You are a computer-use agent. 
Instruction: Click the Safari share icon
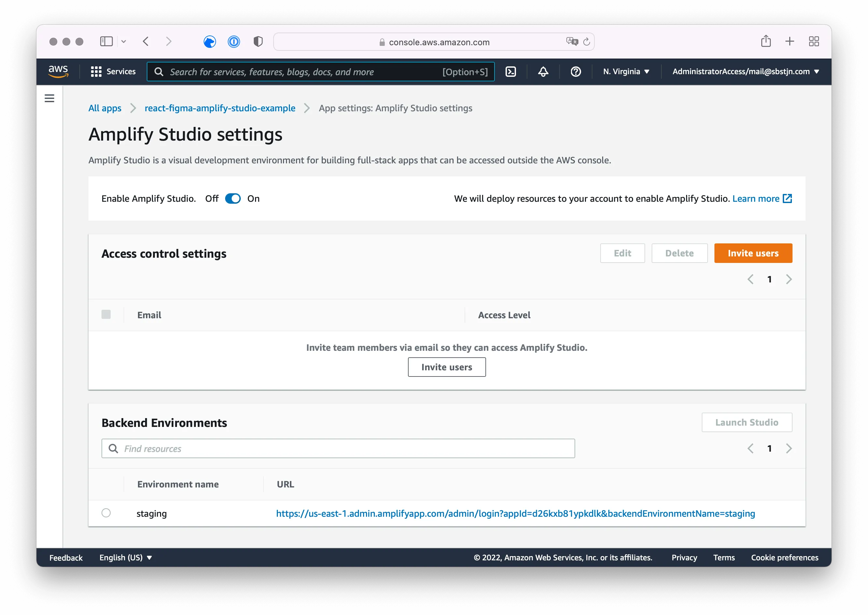tap(766, 41)
